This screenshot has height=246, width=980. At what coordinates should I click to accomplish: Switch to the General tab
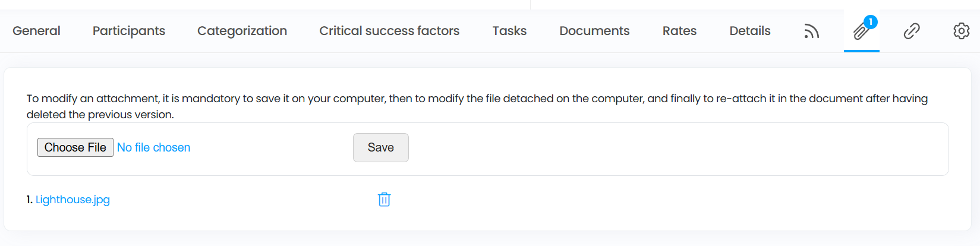pos(36,31)
